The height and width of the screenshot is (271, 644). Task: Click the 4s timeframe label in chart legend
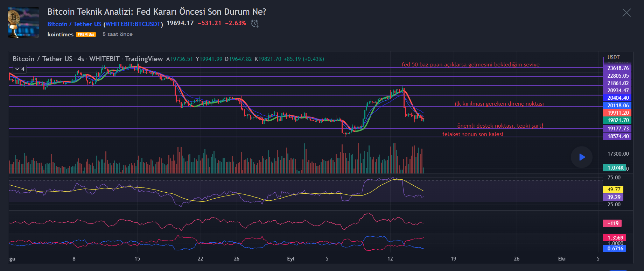[x=81, y=59]
